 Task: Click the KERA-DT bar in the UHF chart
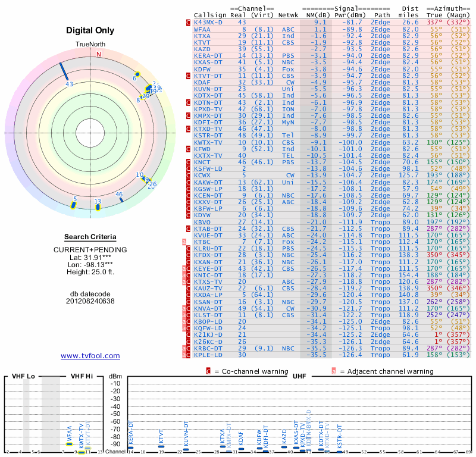point(130,447)
